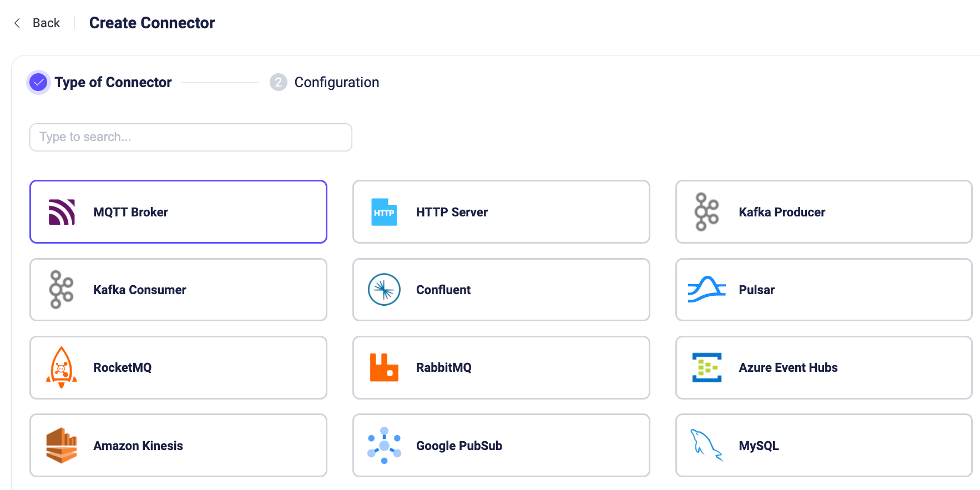Click the MySQL dolphin icon

pos(706,446)
